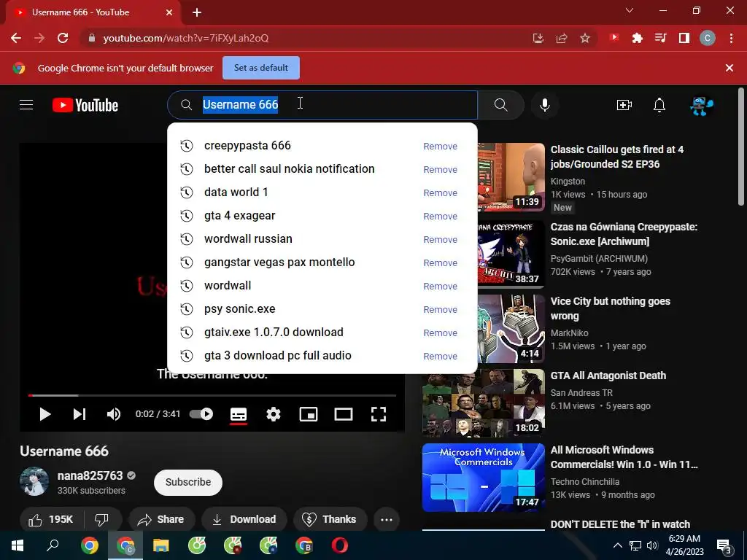The height and width of the screenshot is (560, 747).
Task: Open Opera from the taskbar
Action: [x=340, y=545]
